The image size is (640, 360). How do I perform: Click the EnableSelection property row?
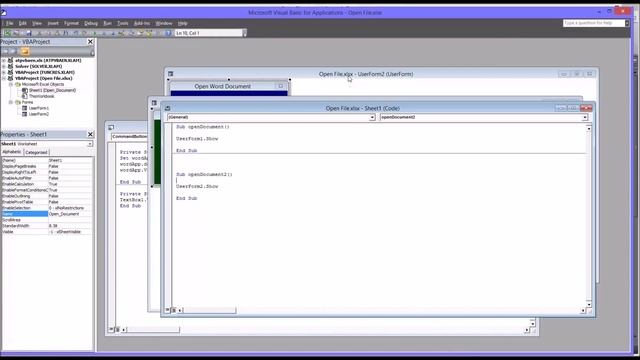(x=47, y=208)
